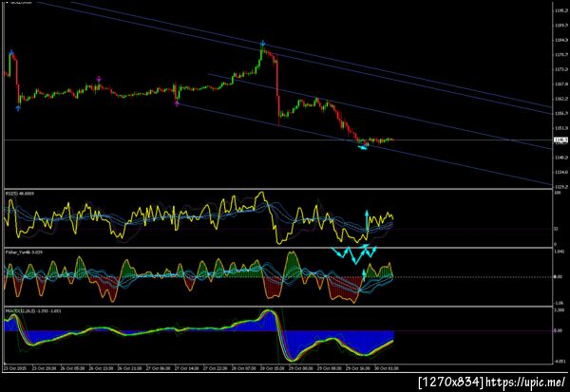Click the 1167.0 price axis label
Image resolution: width=570 pixels, height=392 pixels.
coord(561,84)
